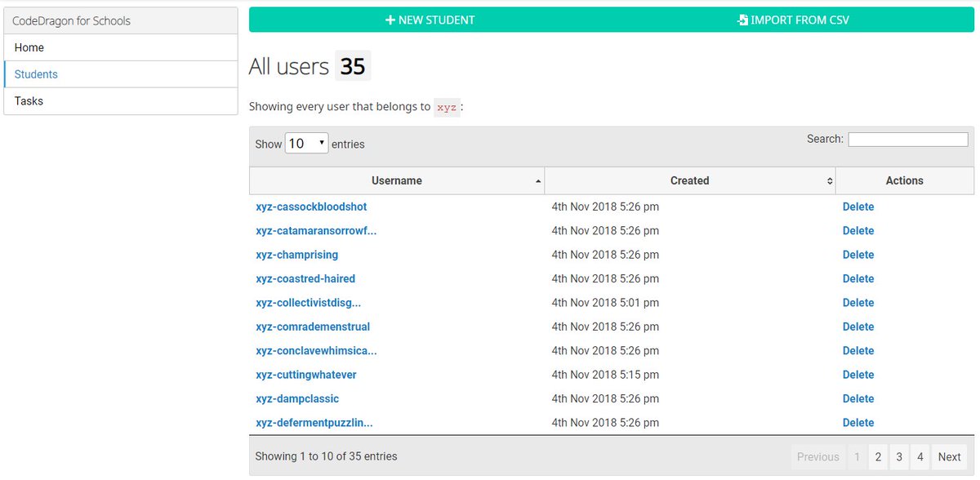Delete user xyz-cassockbloodshot
The image size is (980, 480).
pyautogui.click(x=858, y=207)
